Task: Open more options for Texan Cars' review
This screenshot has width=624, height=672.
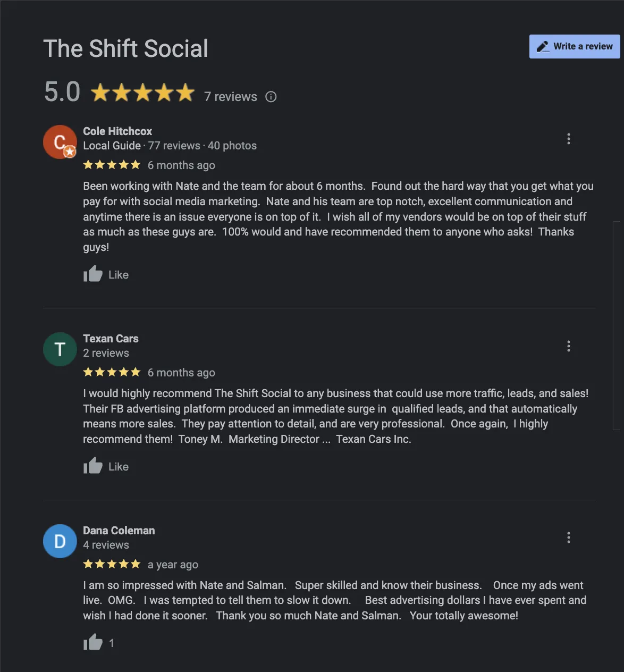Action: coord(569,346)
